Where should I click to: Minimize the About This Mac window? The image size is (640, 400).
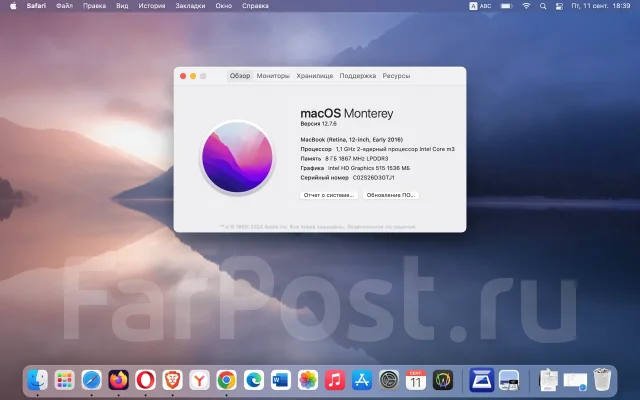[x=193, y=76]
